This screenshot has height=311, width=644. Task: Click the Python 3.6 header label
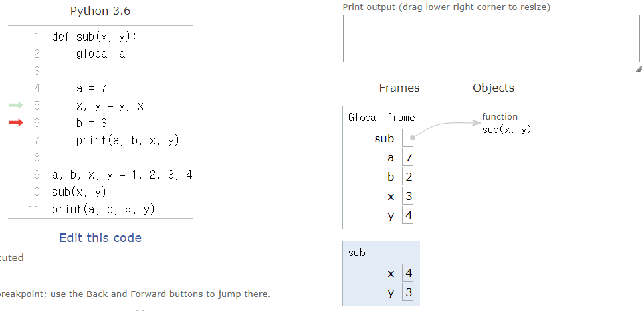(x=100, y=12)
